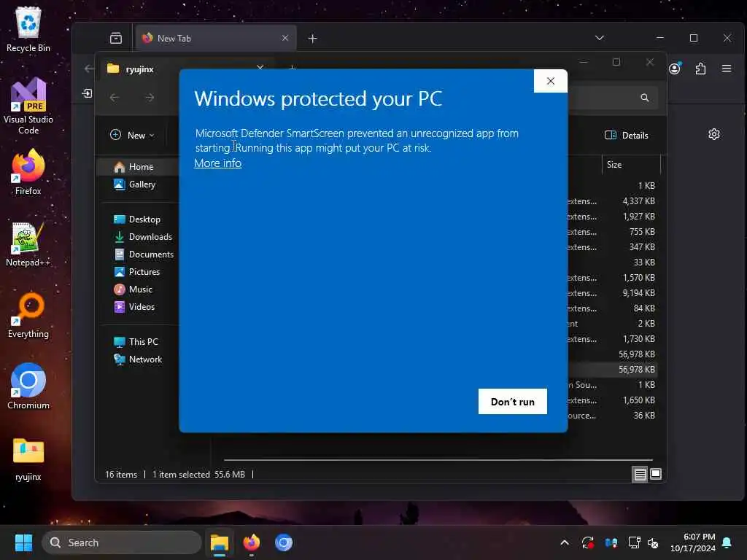Open Notepad++ desktop shortcut
Screen dimensions: 747x560
(x=28, y=244)
